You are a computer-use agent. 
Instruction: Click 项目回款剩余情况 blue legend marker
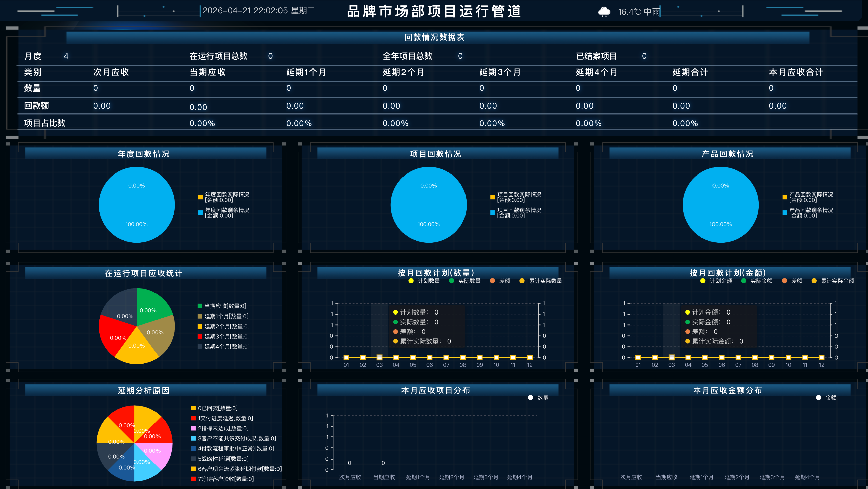(493, 212)
